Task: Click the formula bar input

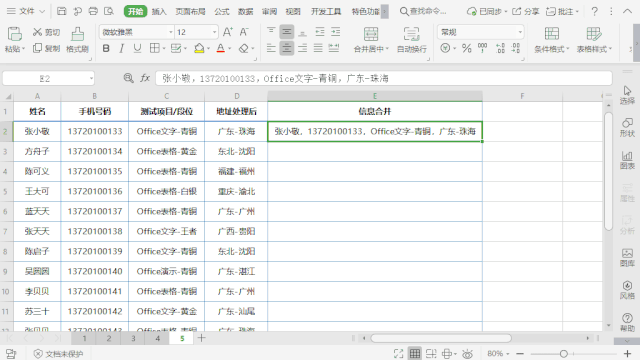Action: tap(384, 78)
